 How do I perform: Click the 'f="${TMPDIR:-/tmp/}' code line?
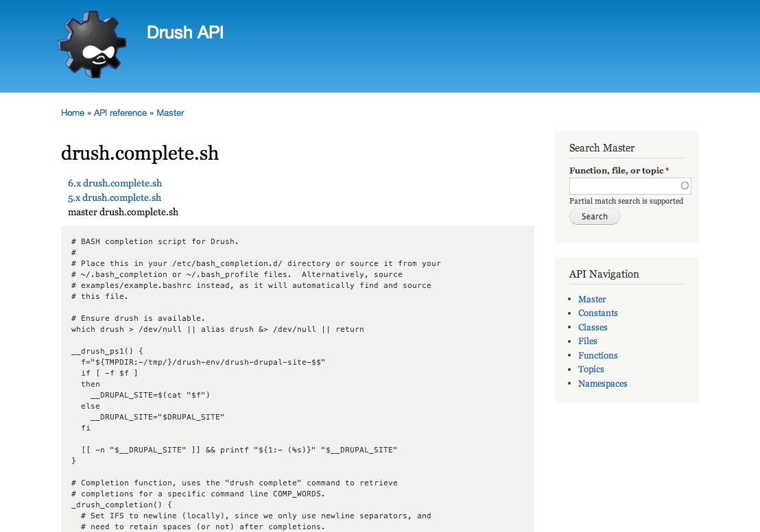[x=203, y=363]
